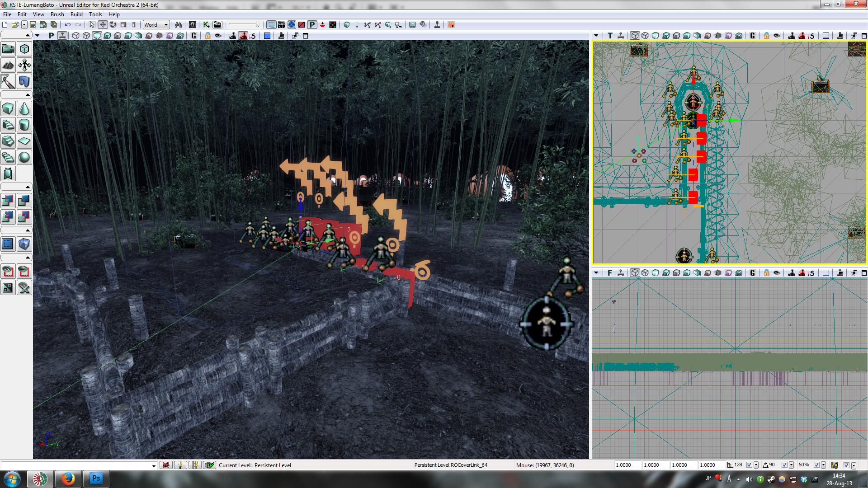Open UnrealKismet editor
868x488 pixels.
[206, 25]
